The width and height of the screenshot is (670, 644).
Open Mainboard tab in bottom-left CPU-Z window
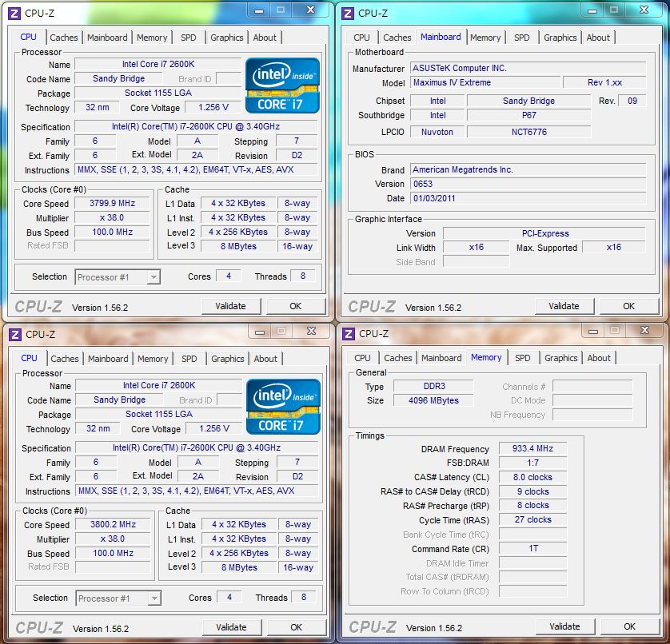click(x=108, y=359)
